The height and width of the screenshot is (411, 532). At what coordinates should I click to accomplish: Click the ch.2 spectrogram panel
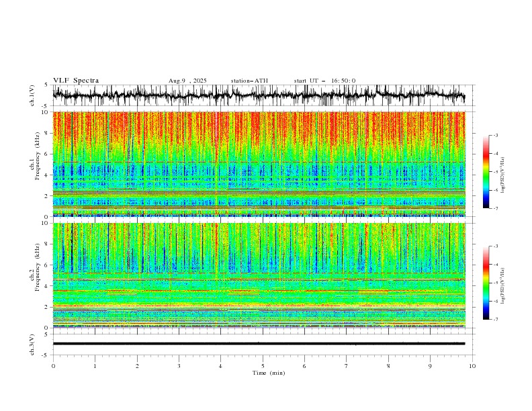tap(259, 275)
